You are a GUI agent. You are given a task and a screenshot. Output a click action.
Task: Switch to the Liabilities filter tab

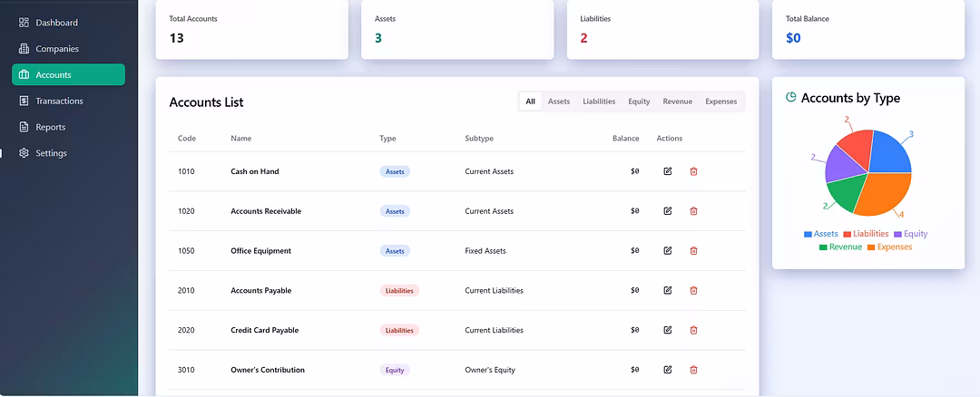point(599,102)
